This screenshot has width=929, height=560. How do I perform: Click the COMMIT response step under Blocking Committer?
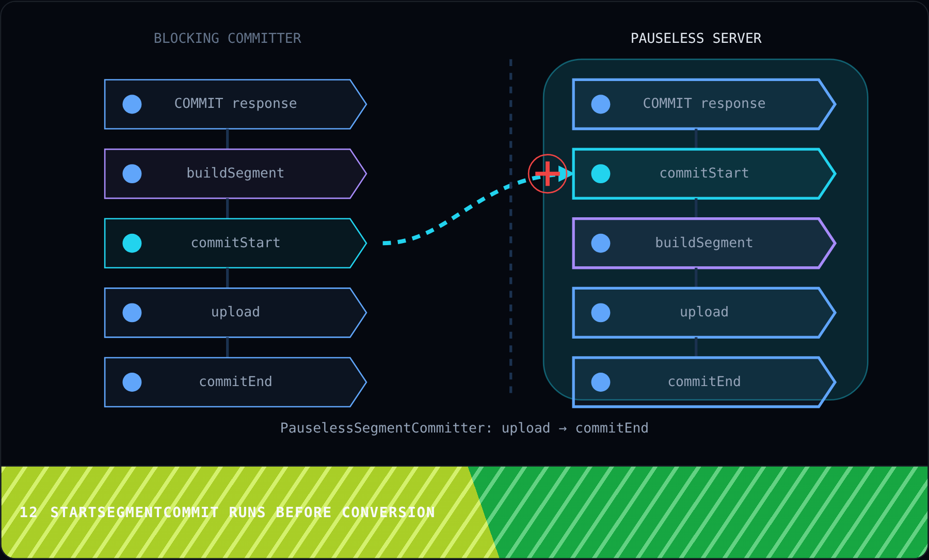coord(235,104)
